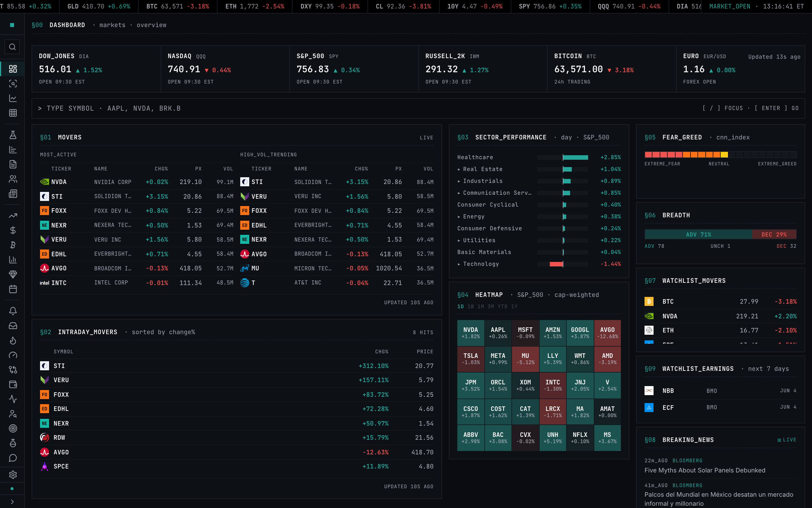Open the person search icon in the sidebar
812x508 pixels.
[13, 414]
